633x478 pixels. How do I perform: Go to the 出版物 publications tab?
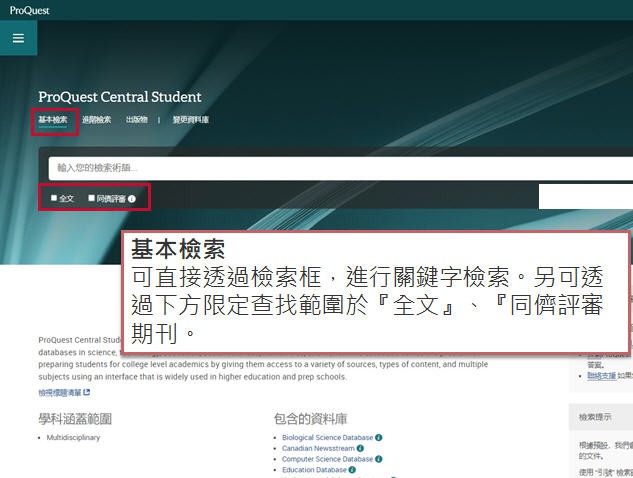click(136, 120)
